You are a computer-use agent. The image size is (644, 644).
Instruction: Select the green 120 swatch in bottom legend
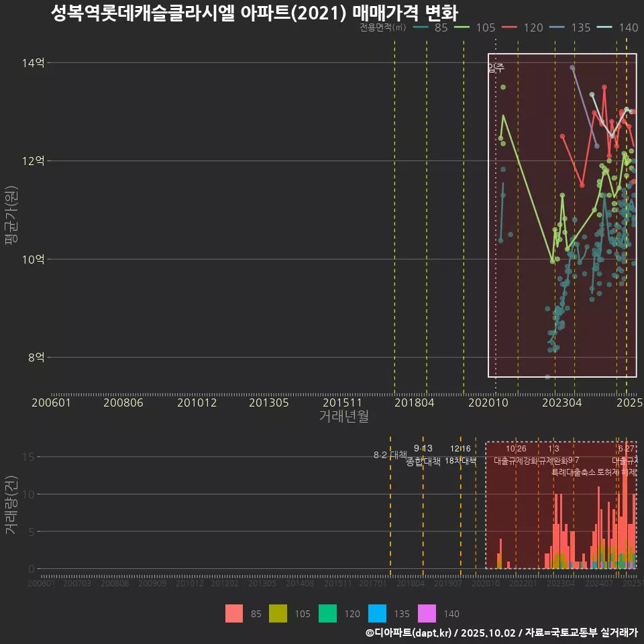click(327, 614)
